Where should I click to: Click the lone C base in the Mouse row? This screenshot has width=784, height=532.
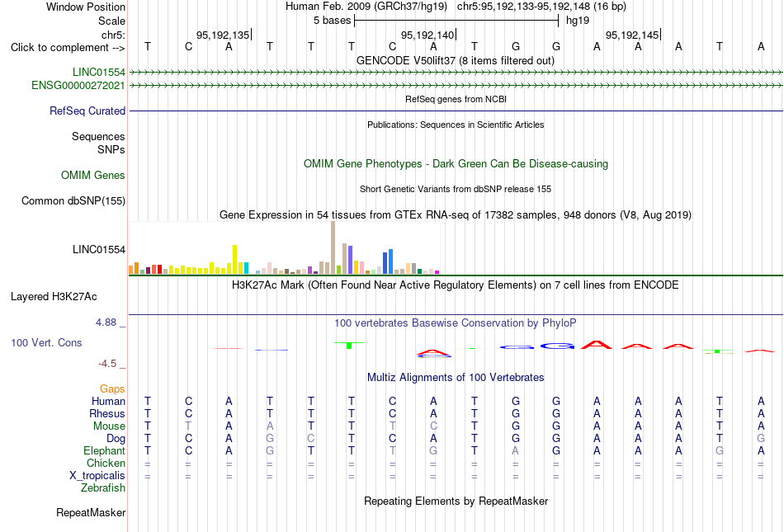[433, 426]
